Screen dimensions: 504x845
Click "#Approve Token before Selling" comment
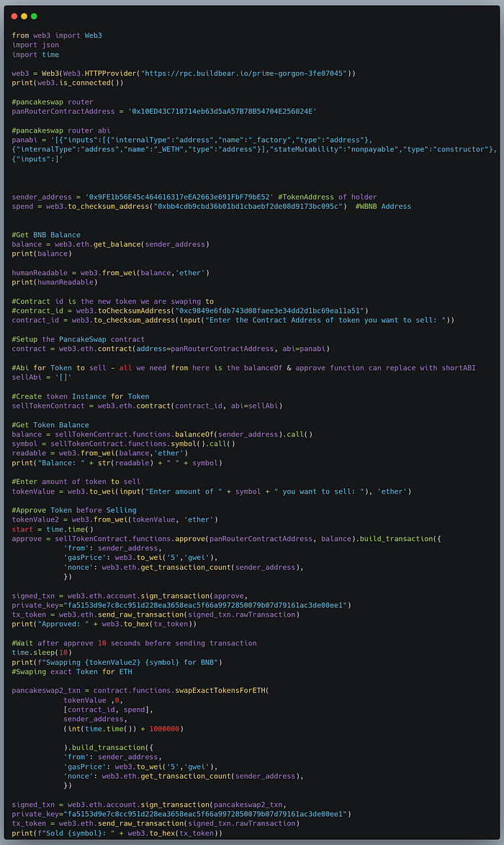(x=74, y=510)
